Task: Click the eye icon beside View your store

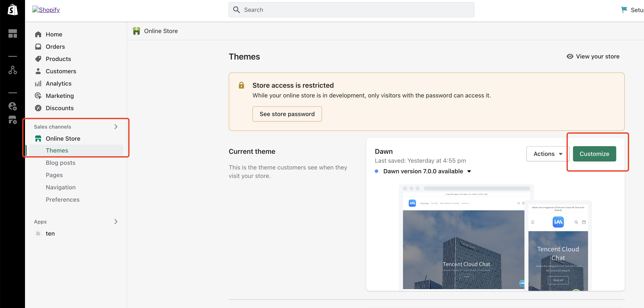Action: (570, 56)
